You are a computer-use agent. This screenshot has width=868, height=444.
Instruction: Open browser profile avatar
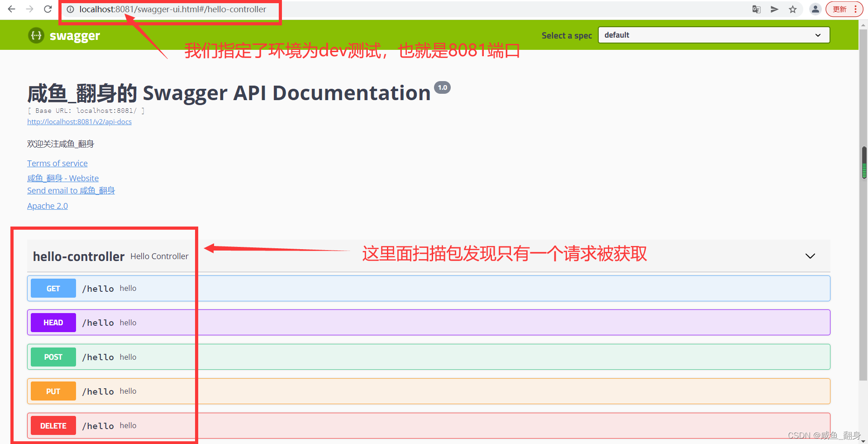815,9
